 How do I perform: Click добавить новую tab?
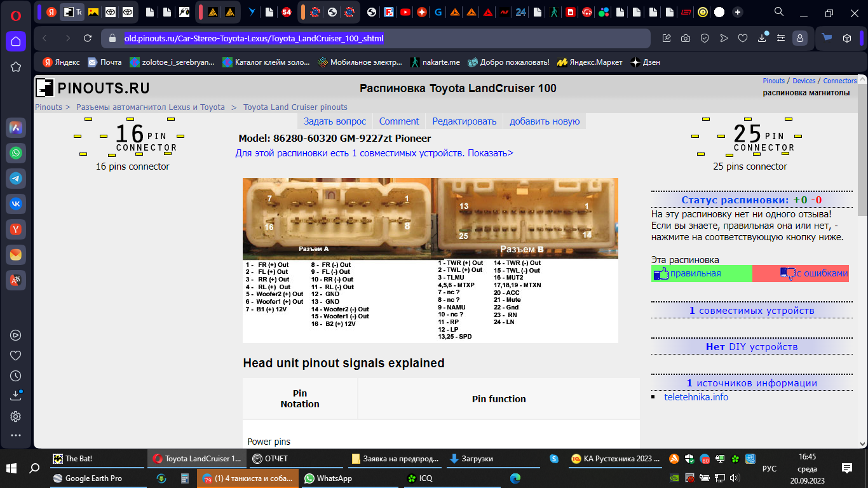pyautogui.click(x=545, y=121)
